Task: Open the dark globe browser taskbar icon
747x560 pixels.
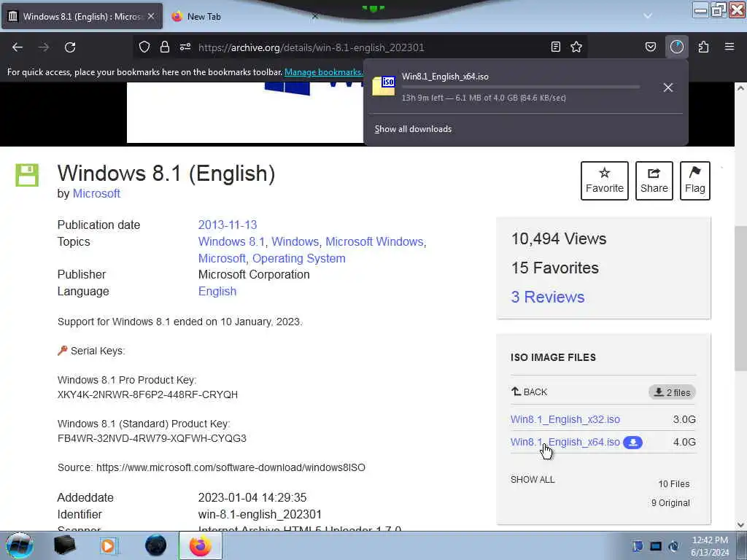Action: 156,545
